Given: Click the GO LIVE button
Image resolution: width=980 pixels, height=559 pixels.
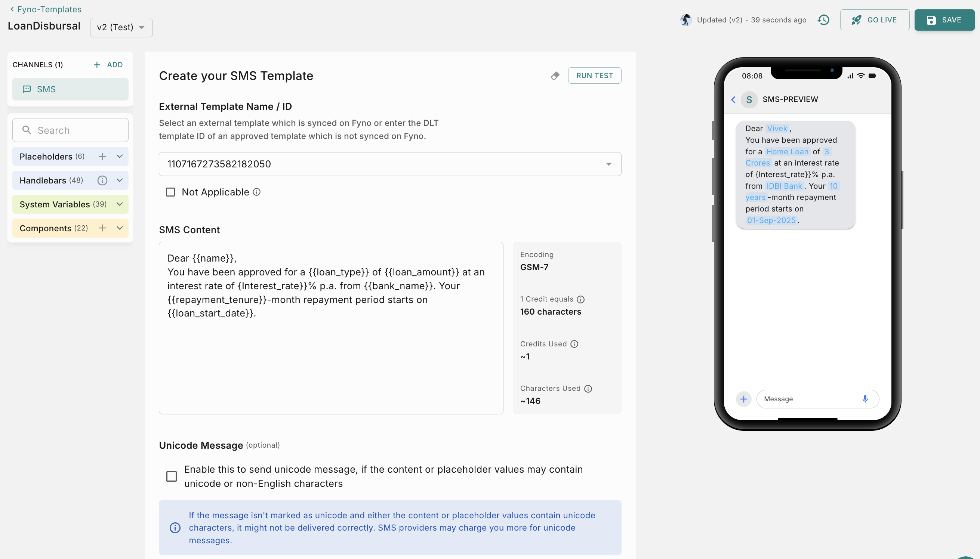Looking at the screenshot, I should tap(874, 20).
